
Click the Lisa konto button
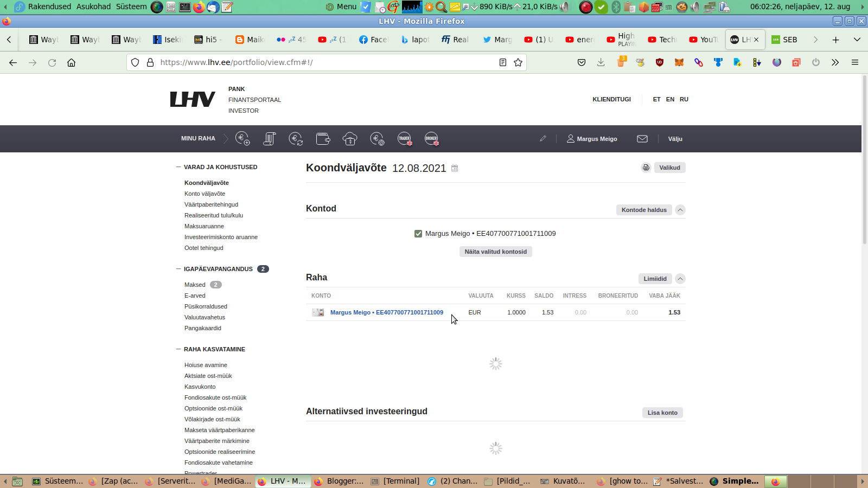click(x=662, y=413)
